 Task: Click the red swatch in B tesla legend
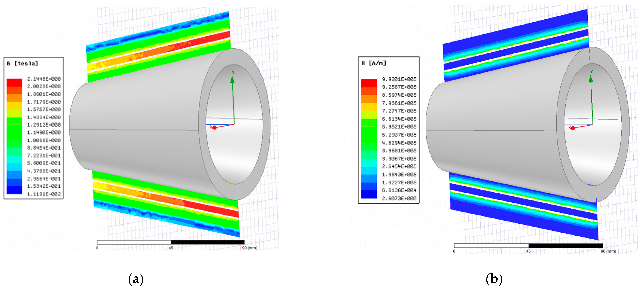[14, 83]
